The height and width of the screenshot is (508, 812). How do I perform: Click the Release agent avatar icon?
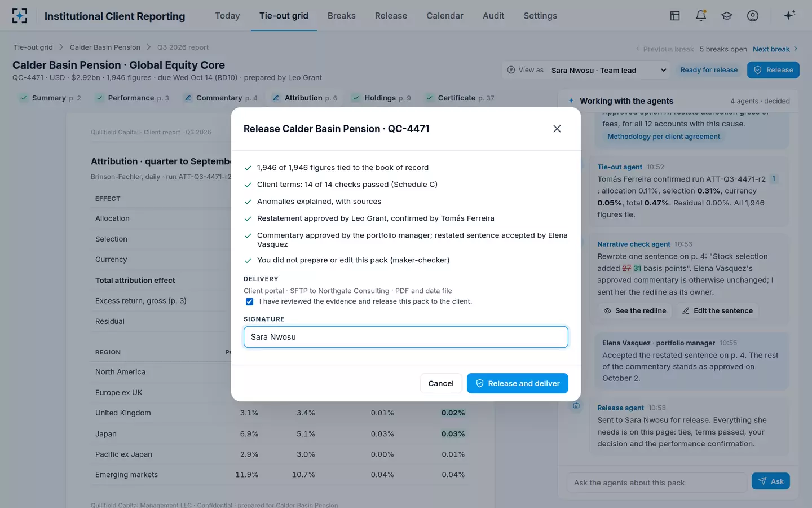click(x=576, y=406)
